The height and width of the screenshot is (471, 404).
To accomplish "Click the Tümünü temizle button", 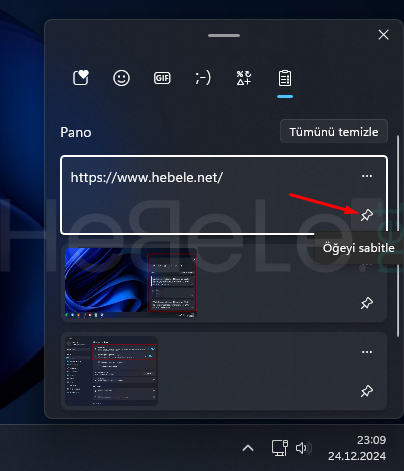I will point(334,132).
